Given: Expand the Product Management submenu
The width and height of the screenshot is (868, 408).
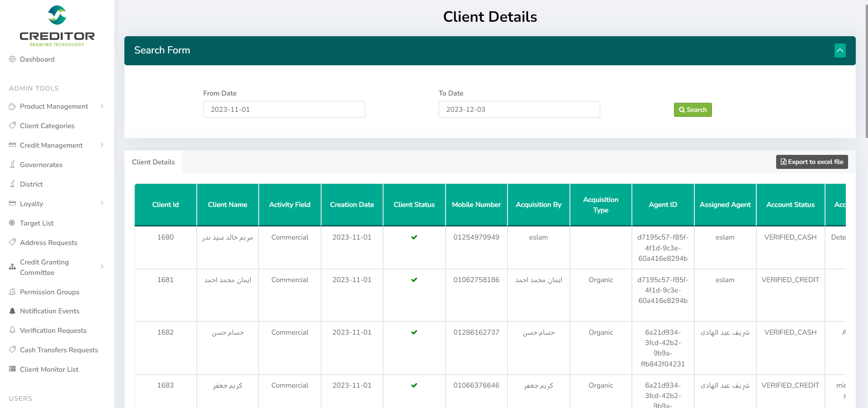Looking at the screenshot, I should (102, 106).
